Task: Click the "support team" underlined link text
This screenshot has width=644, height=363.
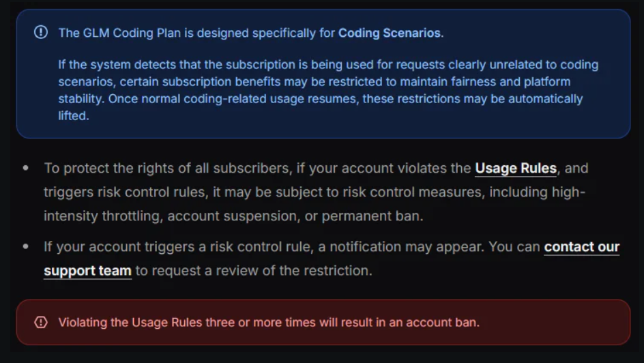Action: [x=87, y=271]
